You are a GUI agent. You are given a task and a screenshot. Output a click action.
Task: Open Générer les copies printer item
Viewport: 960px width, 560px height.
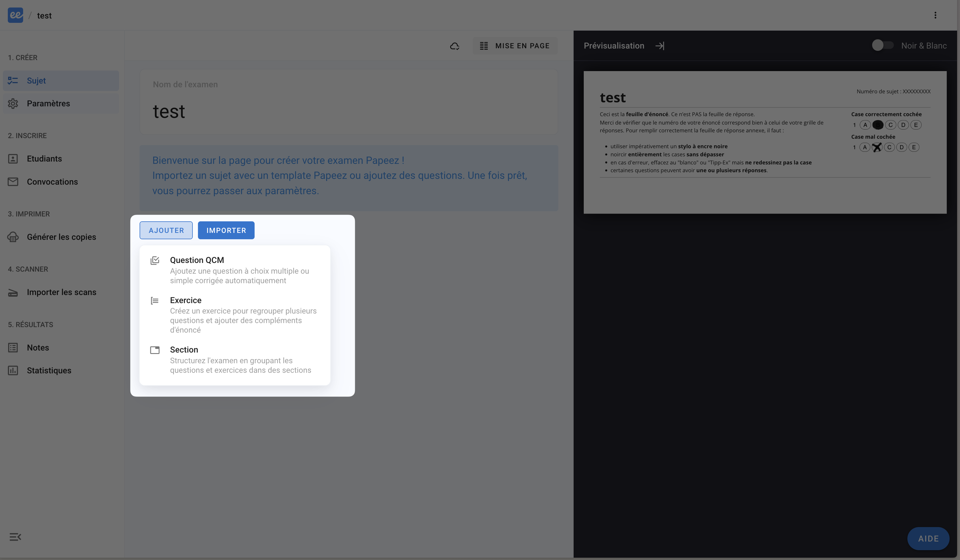pyautogui.click(x=61, y=237)
